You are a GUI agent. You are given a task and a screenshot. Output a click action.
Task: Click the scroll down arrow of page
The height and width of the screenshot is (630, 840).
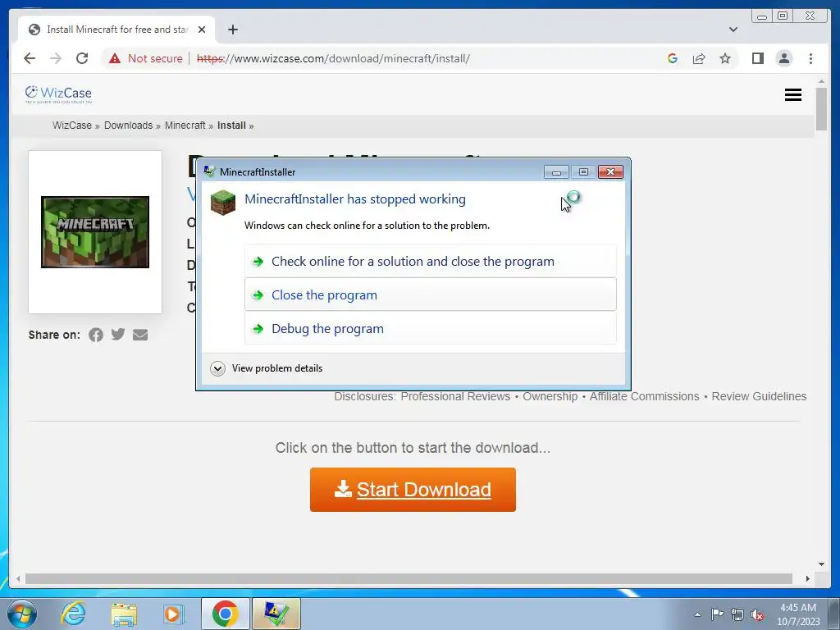pyautogui.click(x=821, y=564)
